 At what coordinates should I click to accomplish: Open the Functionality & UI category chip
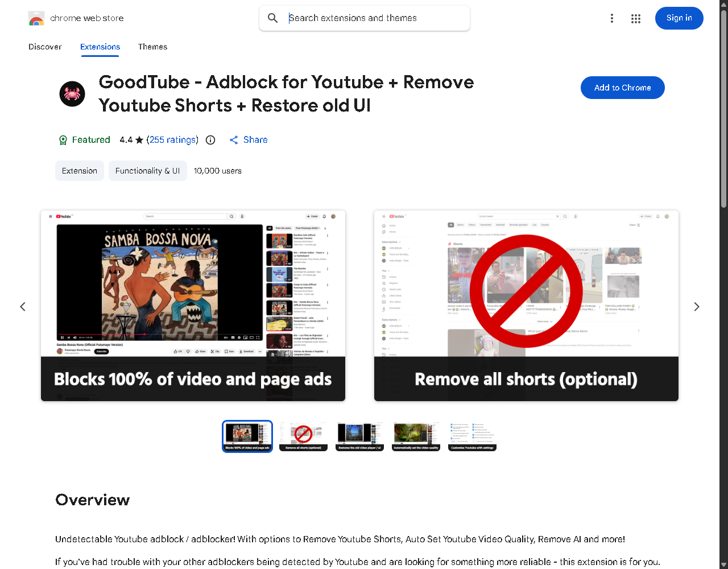pos(147,171)
